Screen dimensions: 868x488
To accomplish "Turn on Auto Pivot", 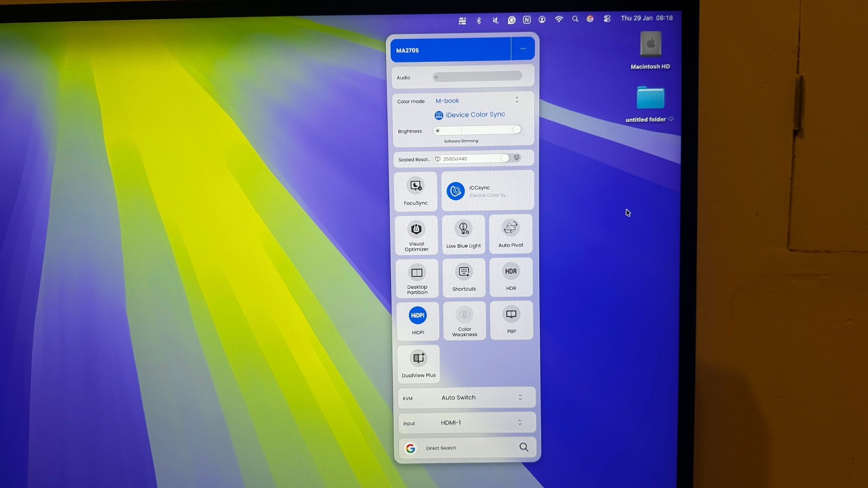I will click(x=510, y=233).
